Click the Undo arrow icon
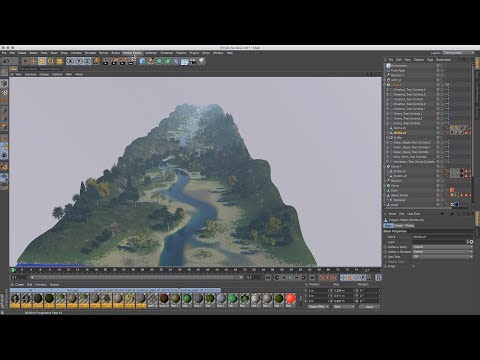The image size is (480, 360). pos(6,61)
